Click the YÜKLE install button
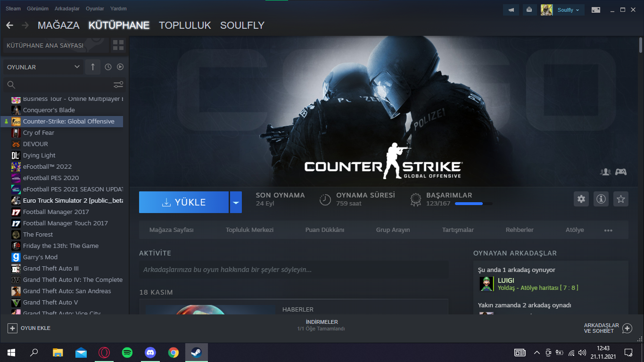This screenshot has height=362, width=644. coord(184,203)
